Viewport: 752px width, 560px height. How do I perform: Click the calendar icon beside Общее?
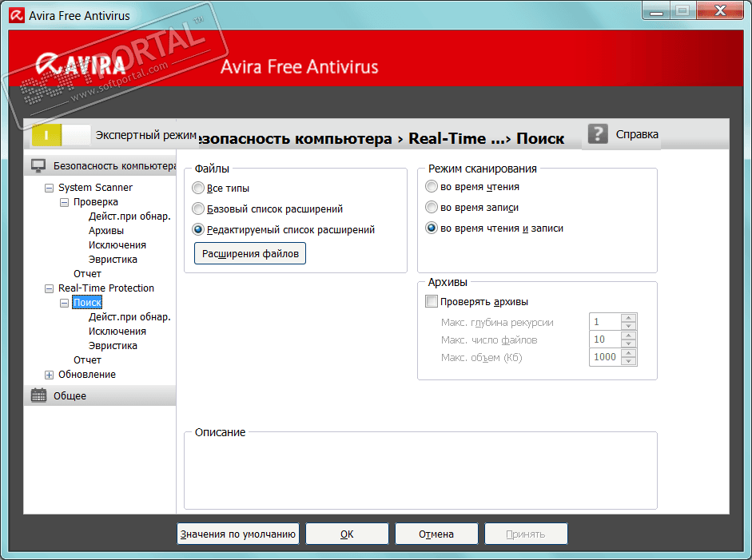coord(38,395)
